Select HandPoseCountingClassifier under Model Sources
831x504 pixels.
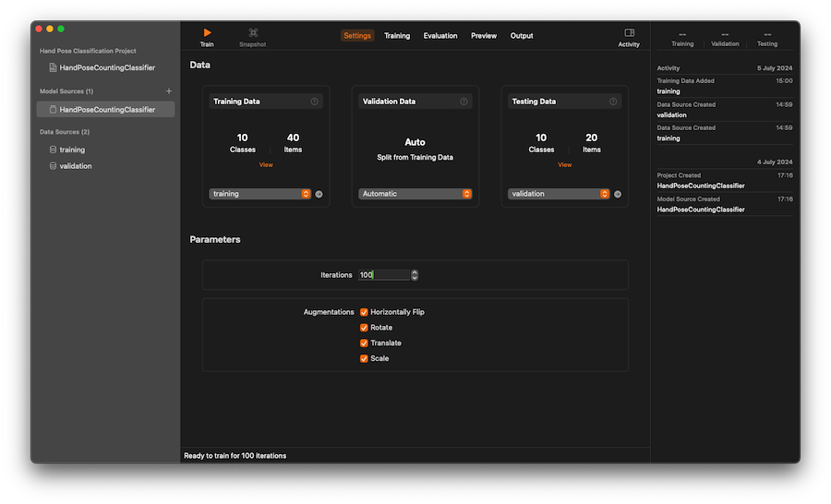coord(105,109)
